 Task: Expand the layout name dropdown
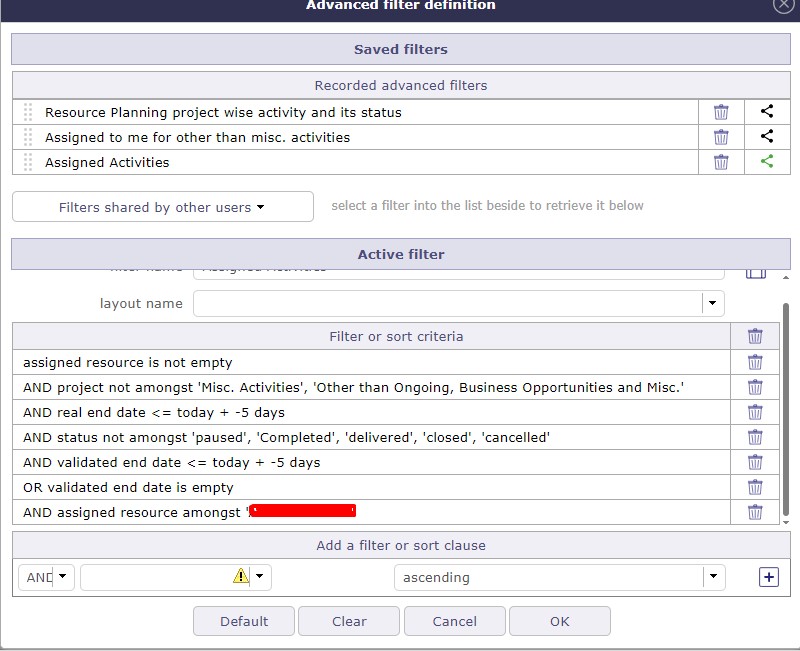[x=712, y=303]
